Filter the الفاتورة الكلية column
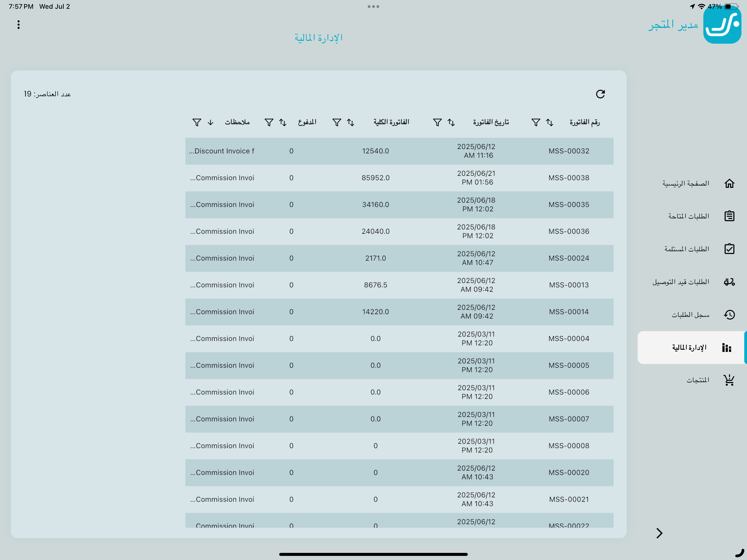The width and height of the screenshot is (747, 560). click(x=337, y=122)
